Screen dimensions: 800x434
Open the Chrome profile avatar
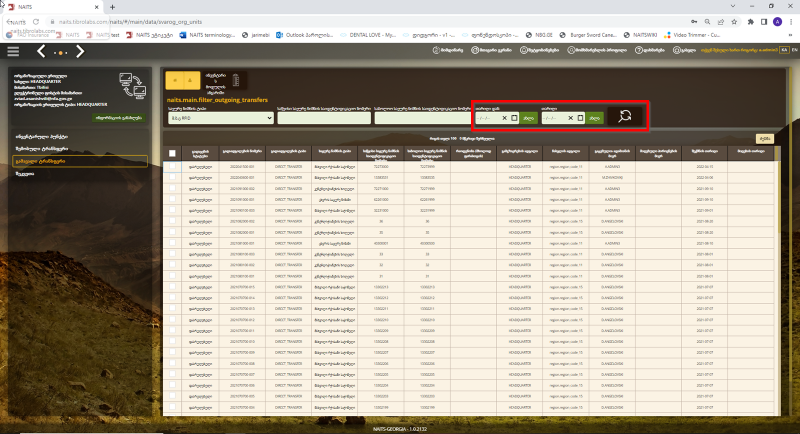[x=777, y=22]
